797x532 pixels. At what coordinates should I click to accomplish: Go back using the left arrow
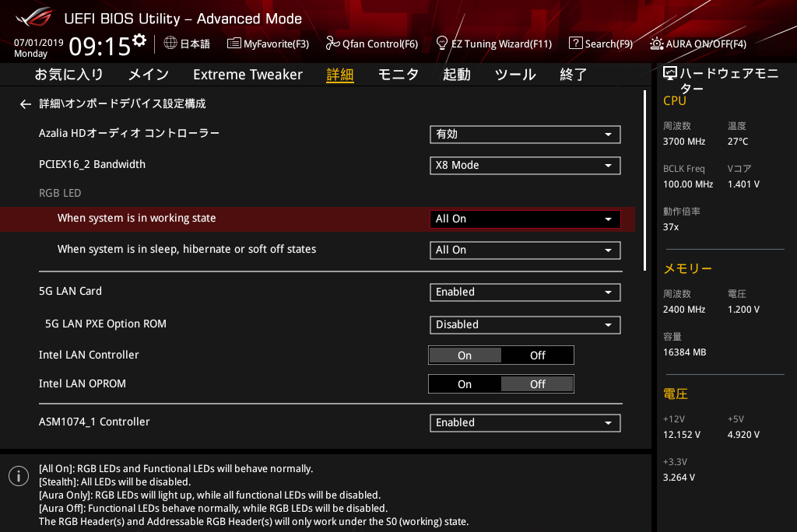tap(26, 104)
